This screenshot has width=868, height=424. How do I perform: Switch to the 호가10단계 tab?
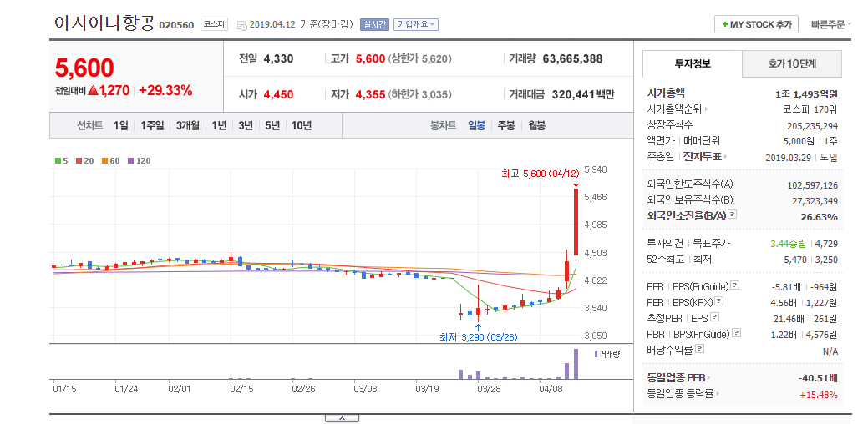[792, 63]
